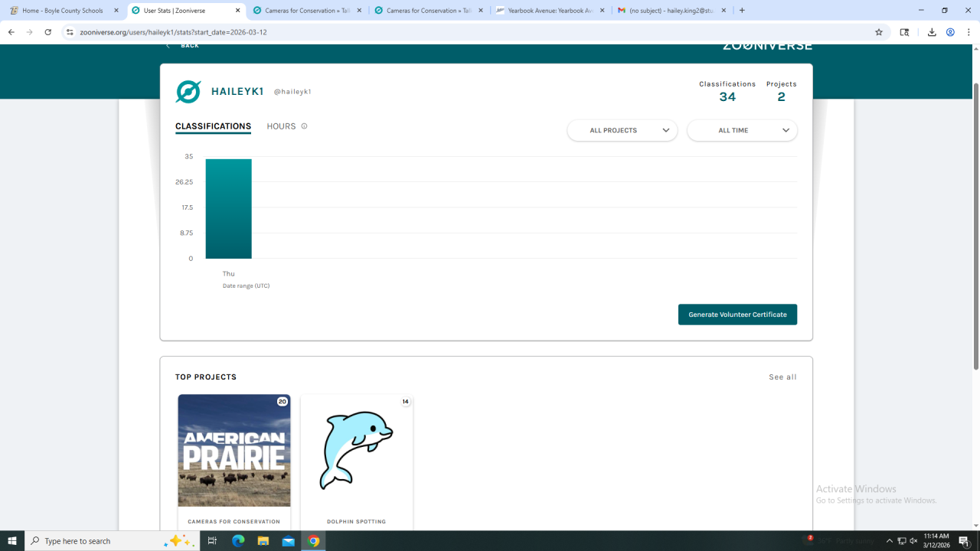Switch to the Yearbook Avenue browser tab
Viewport: 980px width, 551px height.
551,11
